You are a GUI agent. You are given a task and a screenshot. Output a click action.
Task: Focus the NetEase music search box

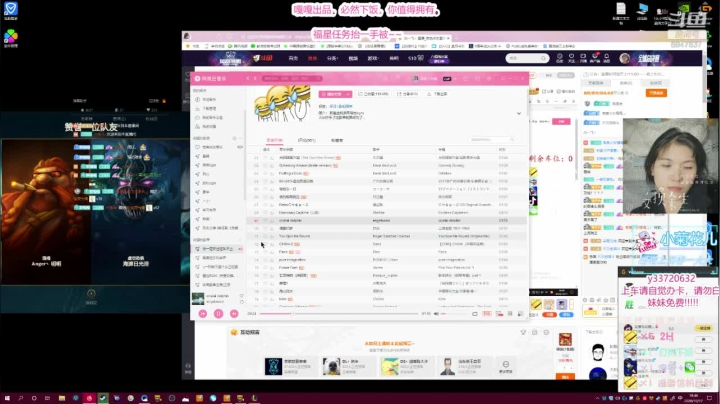click(292, 79)
